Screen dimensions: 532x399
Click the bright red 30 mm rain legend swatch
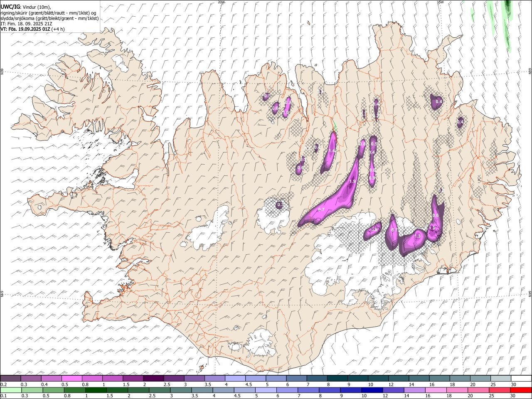point(521,390)
